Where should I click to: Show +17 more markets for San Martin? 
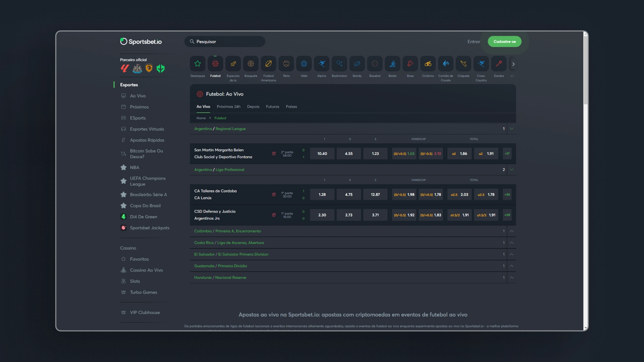point(507,154)
